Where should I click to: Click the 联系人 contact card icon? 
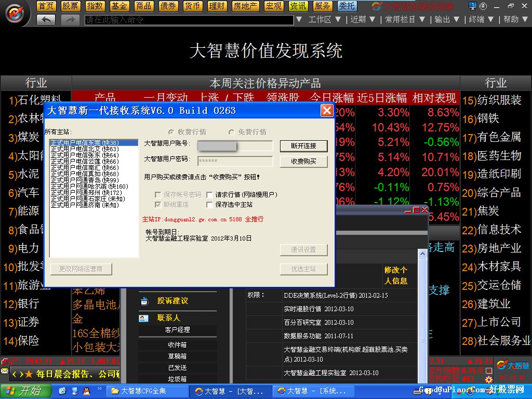tap(143, 318)
